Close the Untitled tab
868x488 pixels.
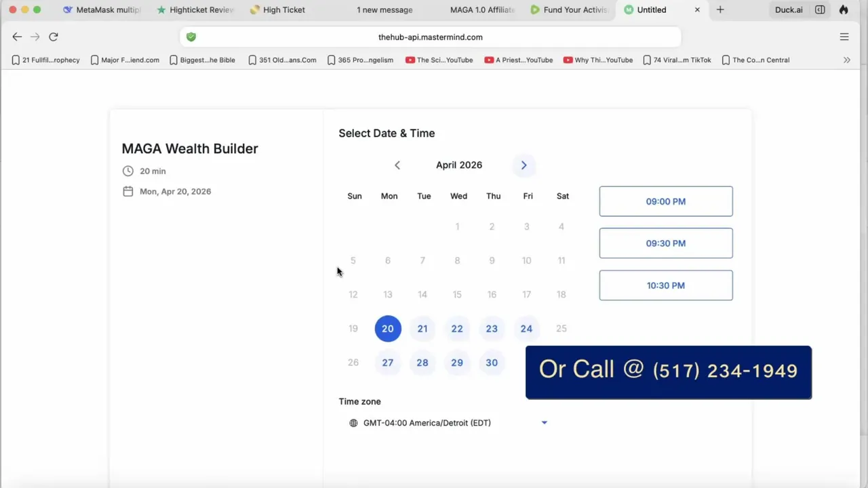point(697,9)
